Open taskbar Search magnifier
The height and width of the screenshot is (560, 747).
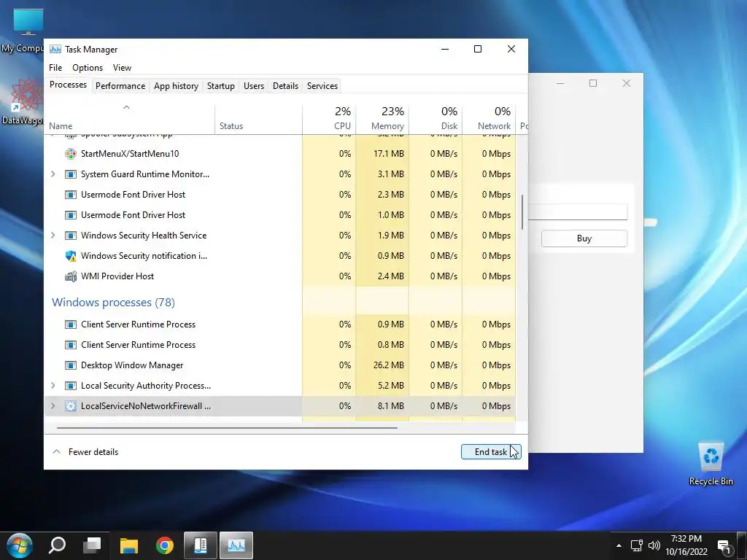[x=57, y=545]
